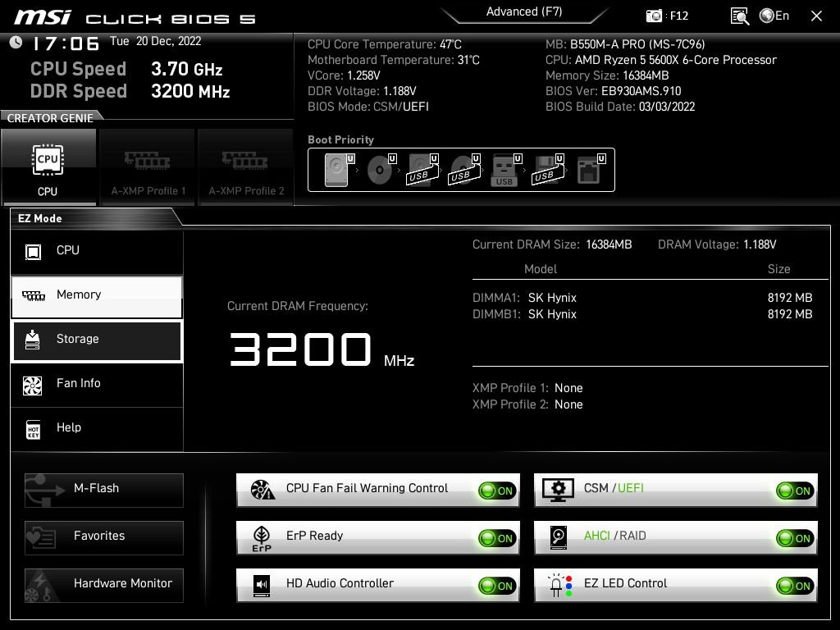Click the Boot Priority label
Viewport: 840px width, 630px height.
click(x=340, y=139)
